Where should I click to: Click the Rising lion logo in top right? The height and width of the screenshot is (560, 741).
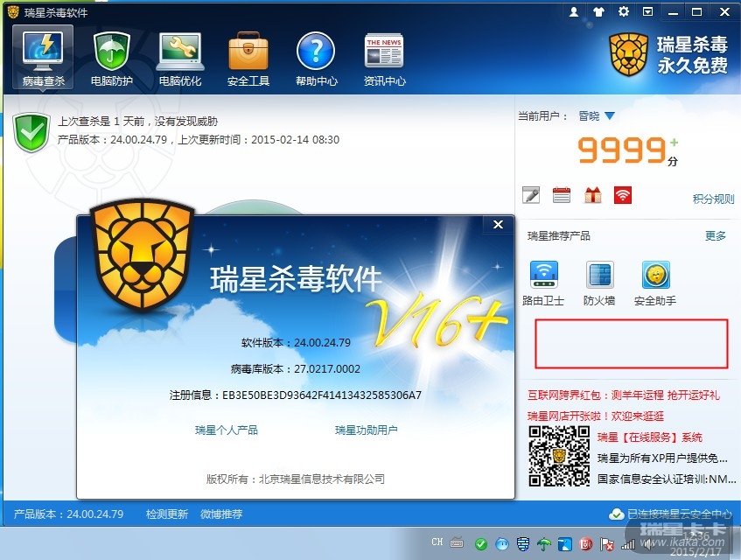[x=628, y=54]
